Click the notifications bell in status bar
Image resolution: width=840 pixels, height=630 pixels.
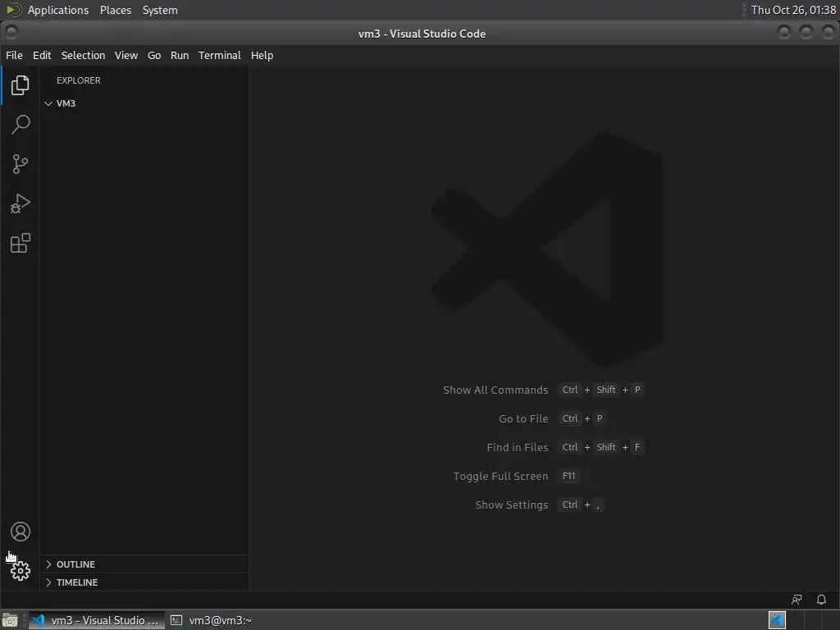pos(821,600)
